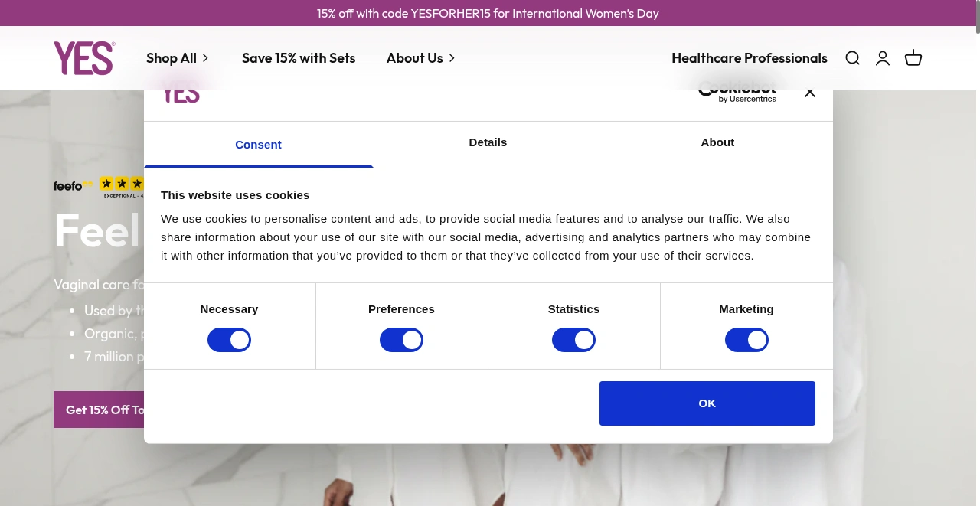Open the About tab
Screen dimensions: 980x506
click(717, 142)
